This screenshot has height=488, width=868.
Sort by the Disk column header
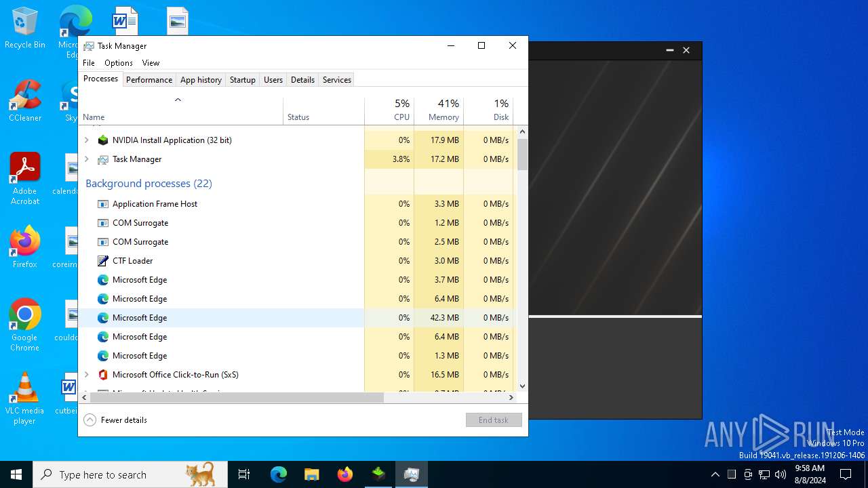click(488, 111)
